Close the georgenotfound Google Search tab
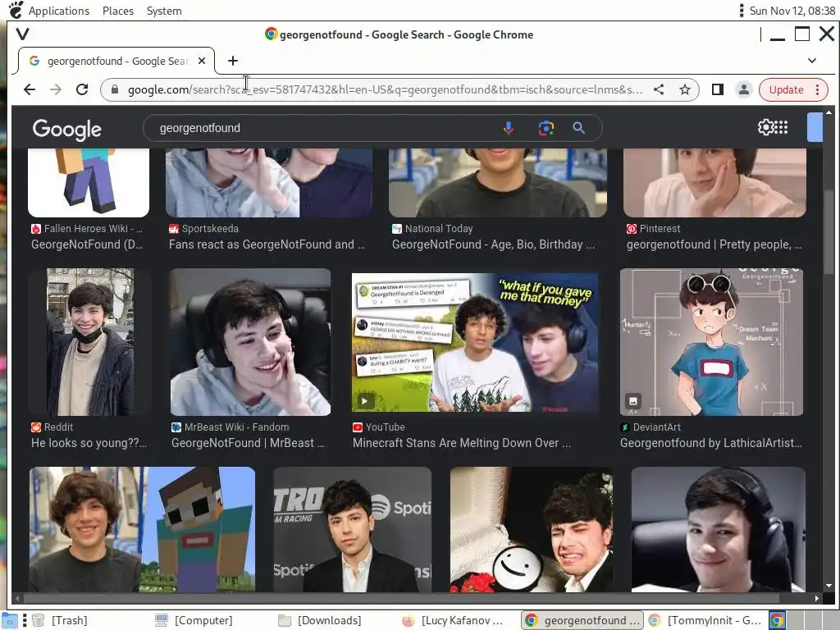Screen dimensions: 840x630 (202, 61)
